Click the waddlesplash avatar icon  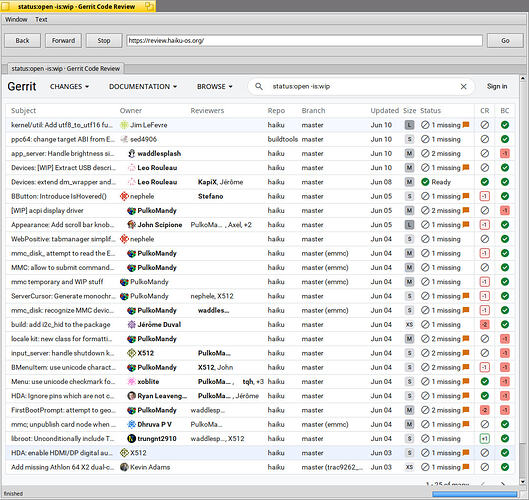pyautogui.click(x=132, y=154)
